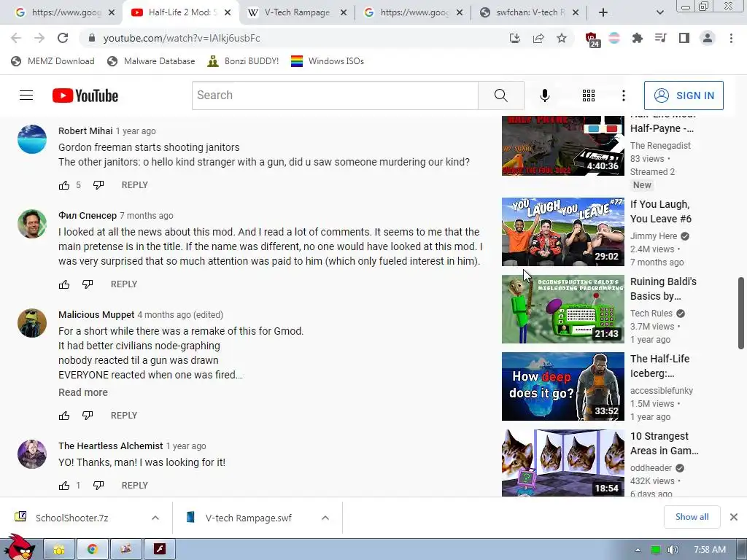Image resolution: width=747 pixels, height=560 pixels.
Task: Open the Malware Database bookmark
Action: (x=151, y=61)
